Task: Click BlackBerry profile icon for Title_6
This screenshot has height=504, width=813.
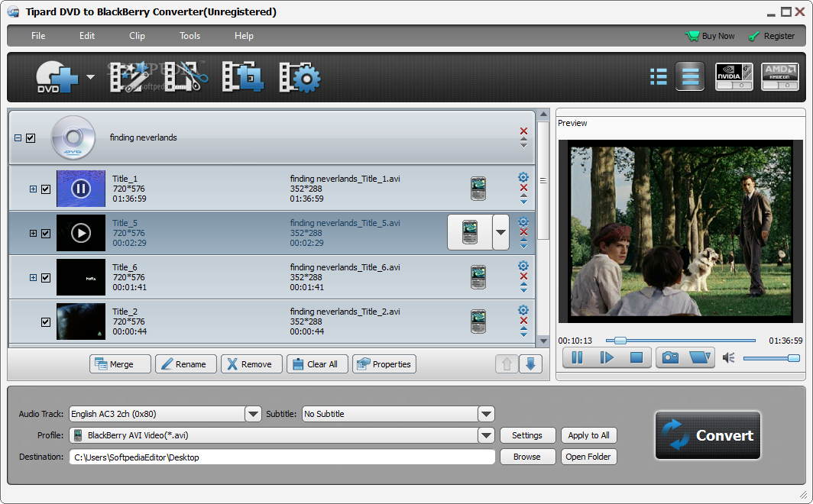Action: click(x=478, y=277)
